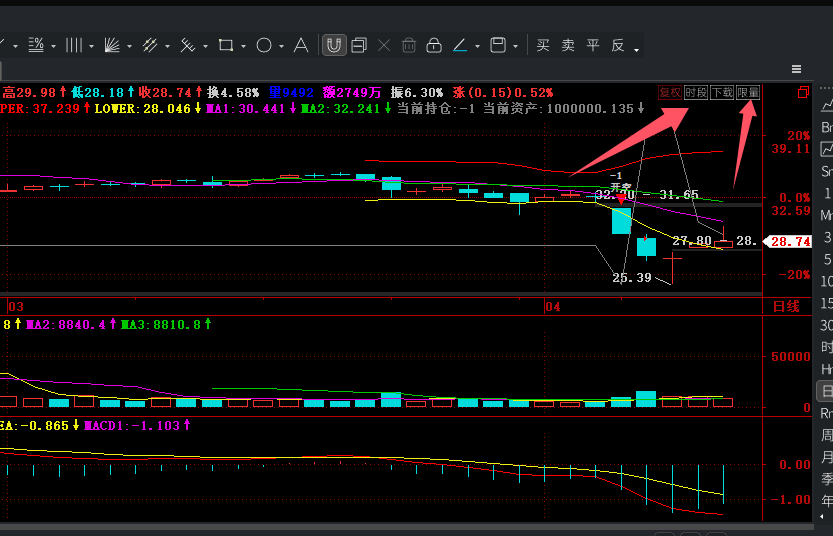
Task: Toggle the lock drawings icon
Action: point(434,45)
